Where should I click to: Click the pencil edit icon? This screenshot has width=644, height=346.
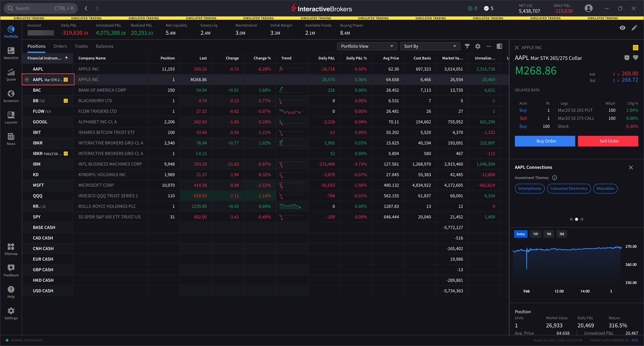point(634,28)
